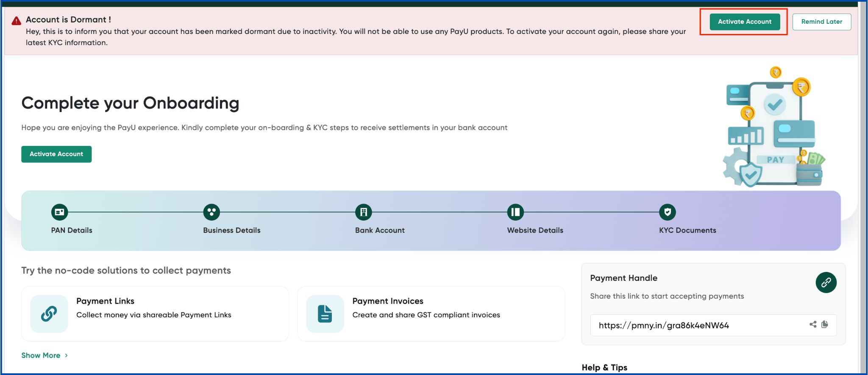The image size is (868, 375).
Task: Click the PAN Details step label
Action: click(72, 230)
